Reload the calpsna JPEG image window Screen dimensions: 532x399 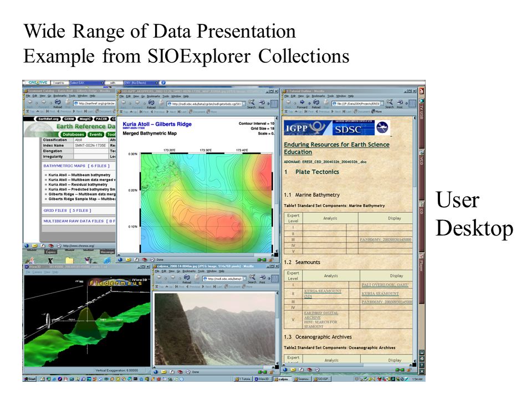(x=187, y=279)
